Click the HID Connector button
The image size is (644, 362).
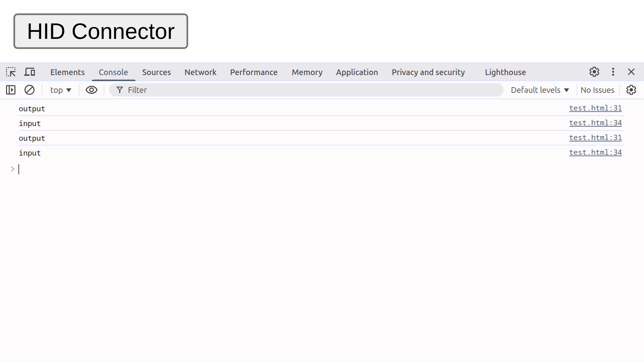(101, 31)
